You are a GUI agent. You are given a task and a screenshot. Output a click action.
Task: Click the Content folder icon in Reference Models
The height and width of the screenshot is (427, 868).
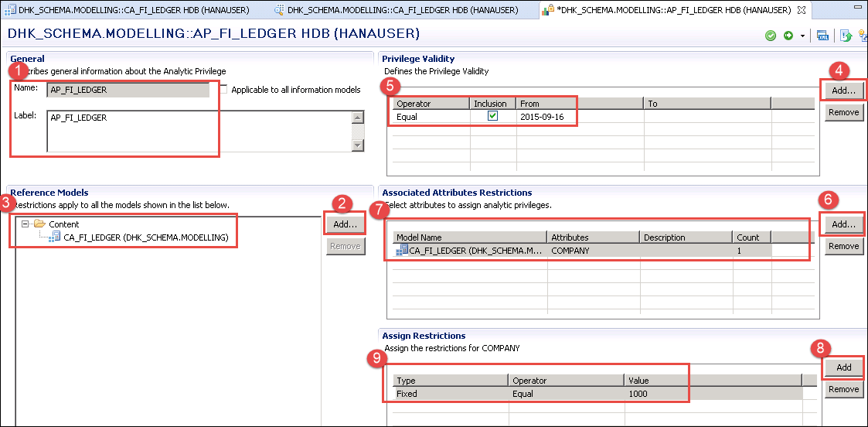(x=39, y=224)
